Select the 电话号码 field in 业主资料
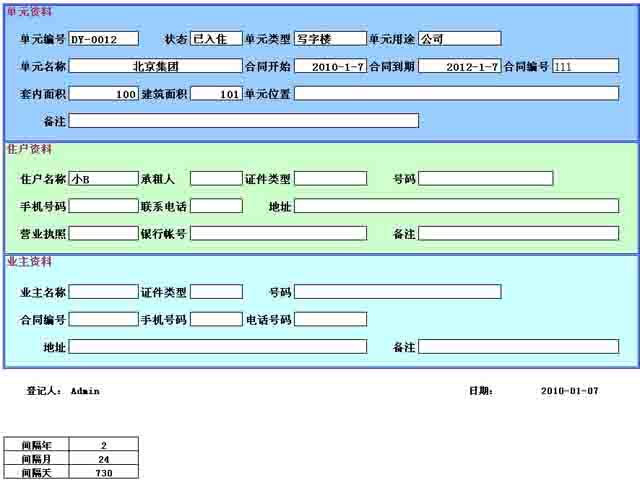 click(330, 320)
